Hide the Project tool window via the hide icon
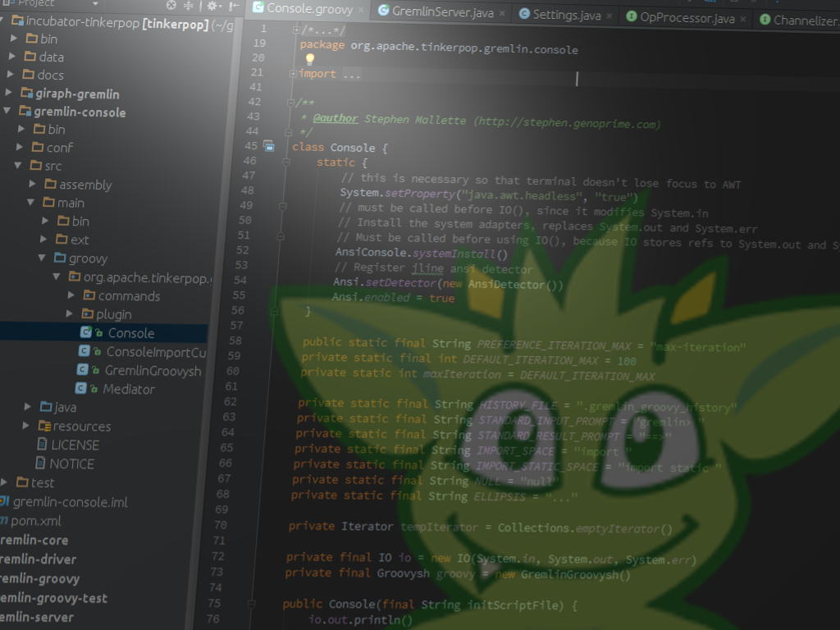840x630 pixels. click(x=235, y=7)
